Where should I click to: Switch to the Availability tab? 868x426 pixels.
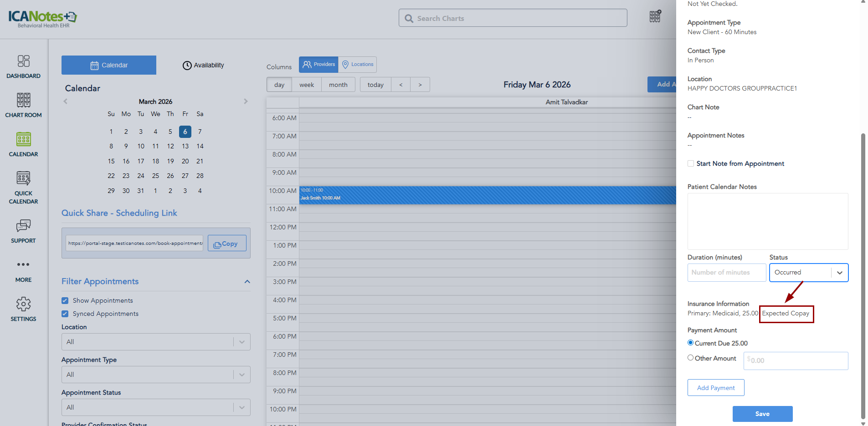203,66
